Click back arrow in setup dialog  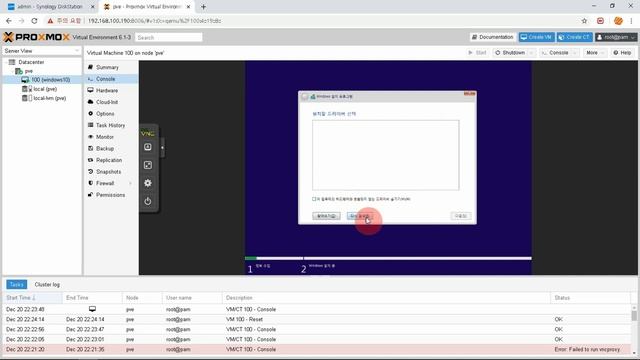[304, 97]
